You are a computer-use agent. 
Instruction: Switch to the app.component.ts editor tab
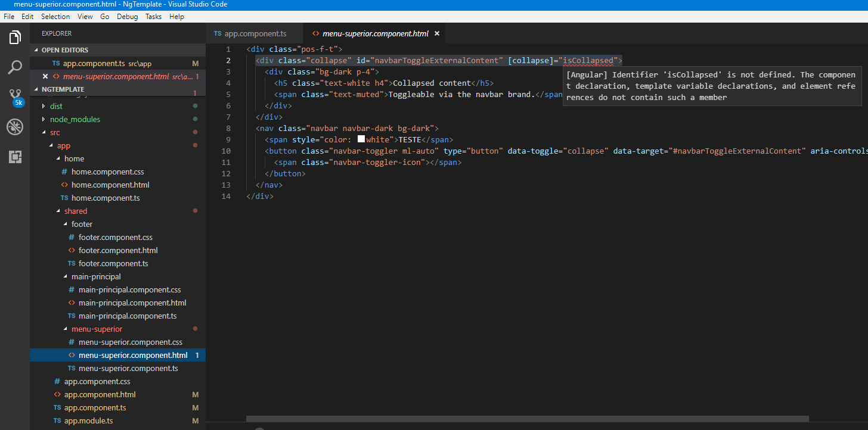pos(255,34)
